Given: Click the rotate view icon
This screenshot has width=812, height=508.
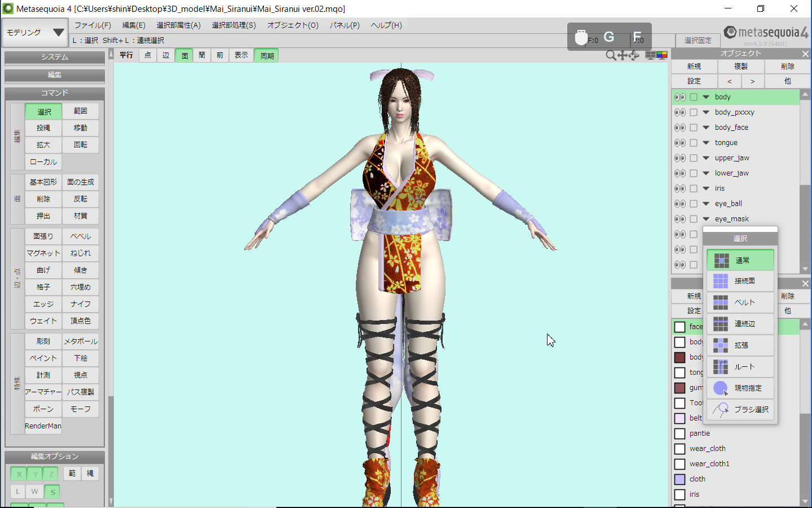Looking at the screenshot, I should [634, 55].
